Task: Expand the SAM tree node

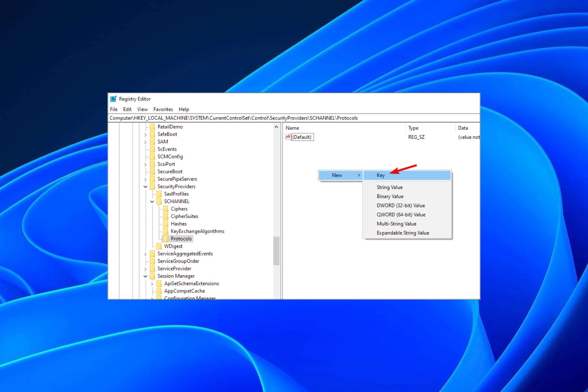Action: click(145, 142)
